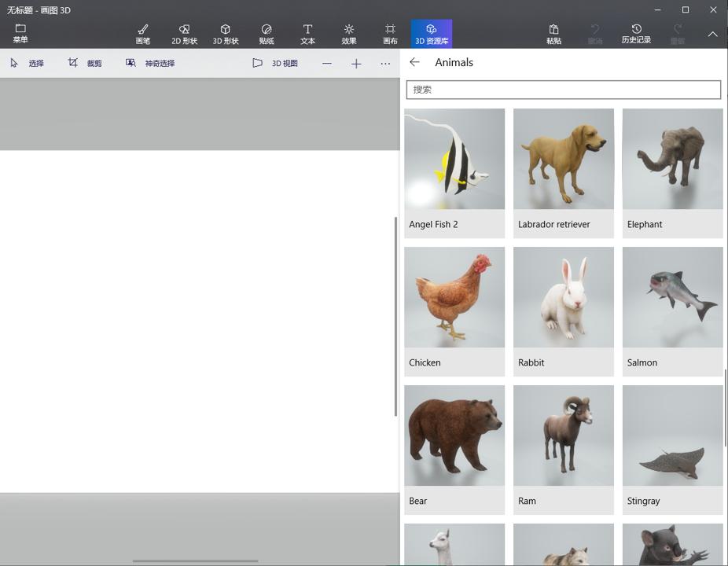Select the 画笔 (Brush) tool

tap(143, 33)
